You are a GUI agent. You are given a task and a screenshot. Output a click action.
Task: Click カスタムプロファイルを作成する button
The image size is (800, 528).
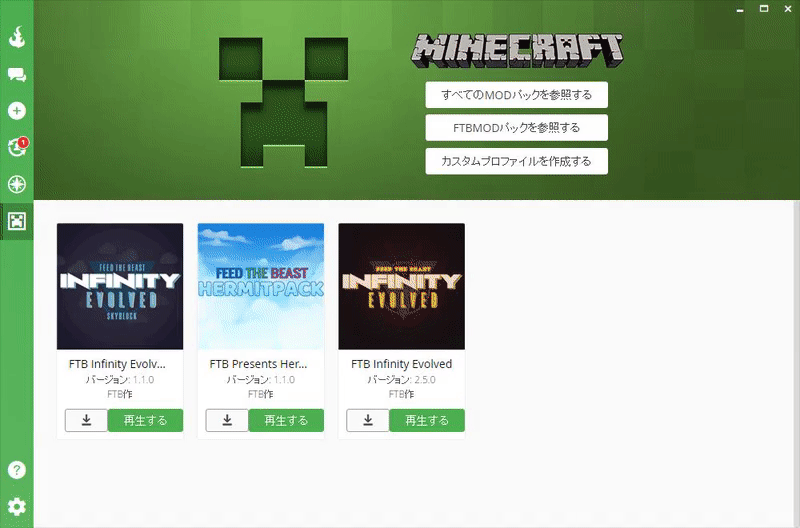pos(516,161)
